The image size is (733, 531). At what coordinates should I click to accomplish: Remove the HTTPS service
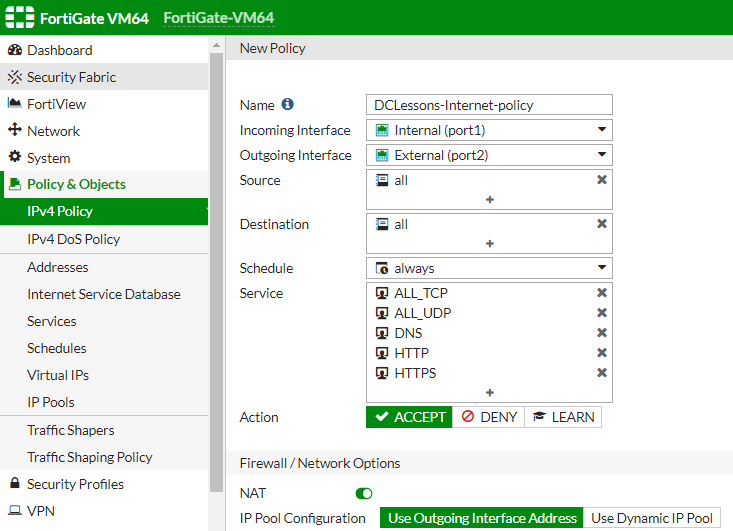[x=602, y=373]
